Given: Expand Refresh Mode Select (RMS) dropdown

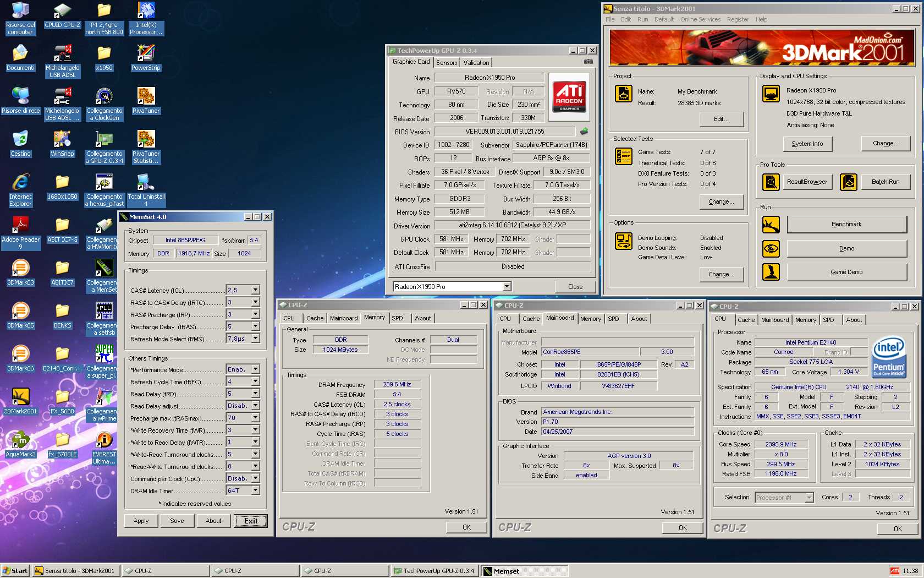Looking at the screenshot, I should tap(255, 339).
